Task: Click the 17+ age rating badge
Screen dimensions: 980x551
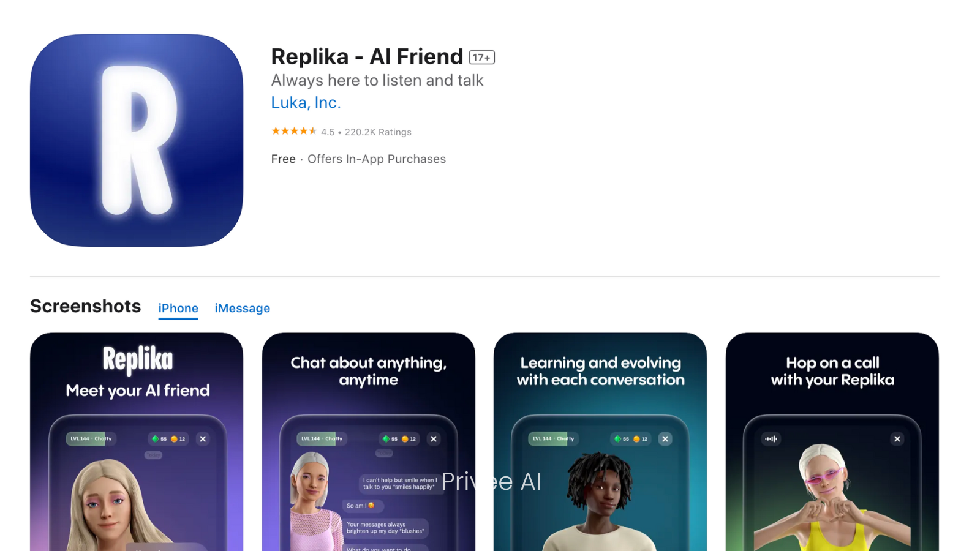Action: point(481,57)
